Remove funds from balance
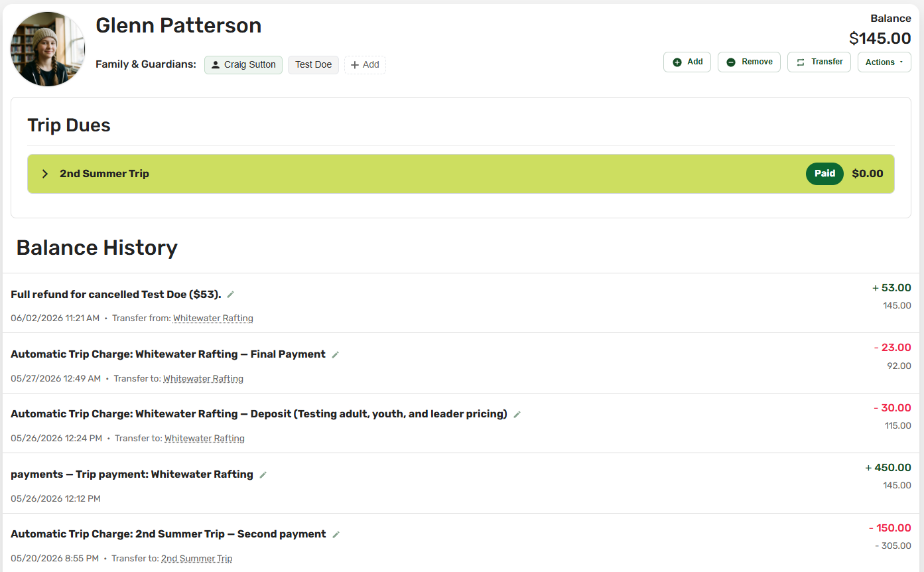This screenshot has height=572, width=924. (x=749, y=62)
